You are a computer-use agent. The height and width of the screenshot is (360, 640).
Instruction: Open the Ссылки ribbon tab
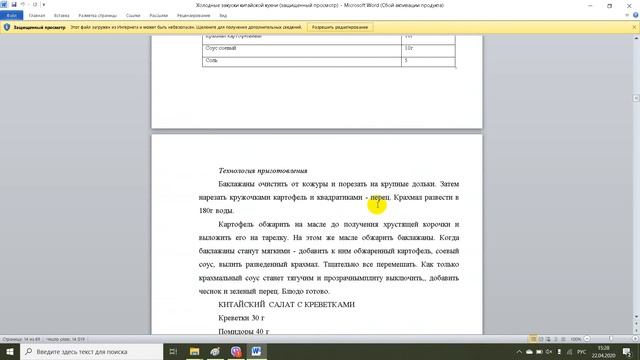(x=133, y=16)
